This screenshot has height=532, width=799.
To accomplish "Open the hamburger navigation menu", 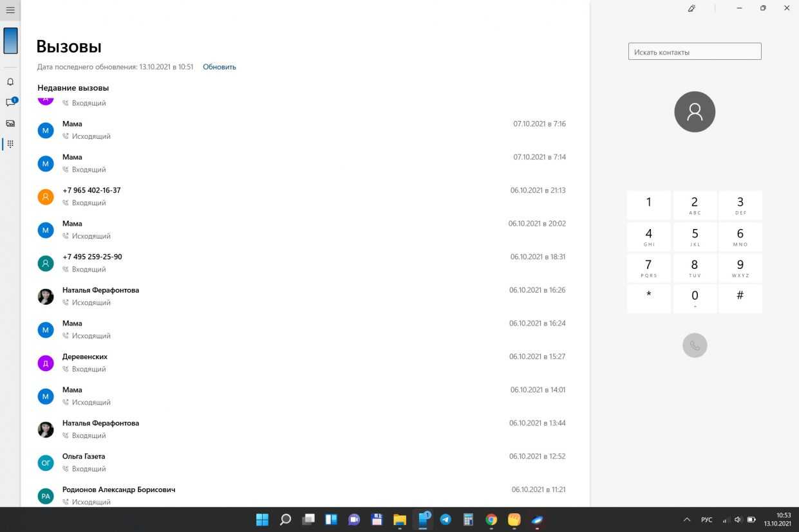I will pos(10,10).
